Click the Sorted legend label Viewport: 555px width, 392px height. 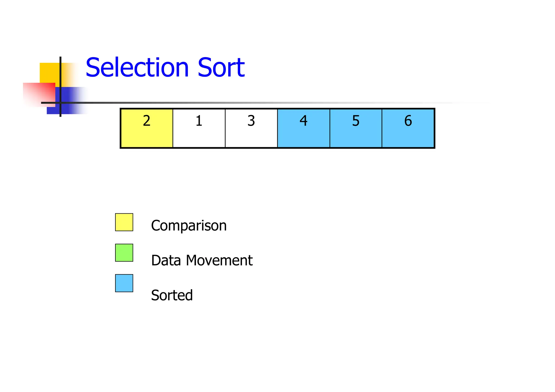[x=172, y=295]
